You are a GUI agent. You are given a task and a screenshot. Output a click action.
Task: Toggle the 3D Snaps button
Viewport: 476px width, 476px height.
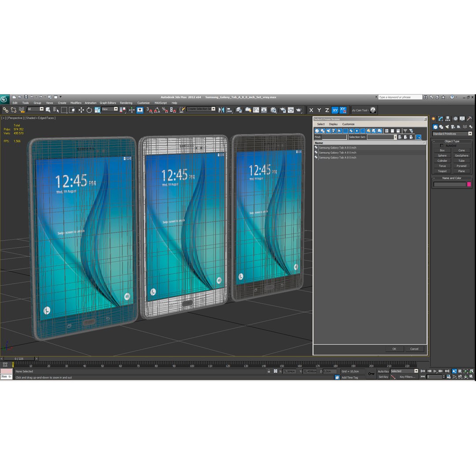click(x=149, y=110)
